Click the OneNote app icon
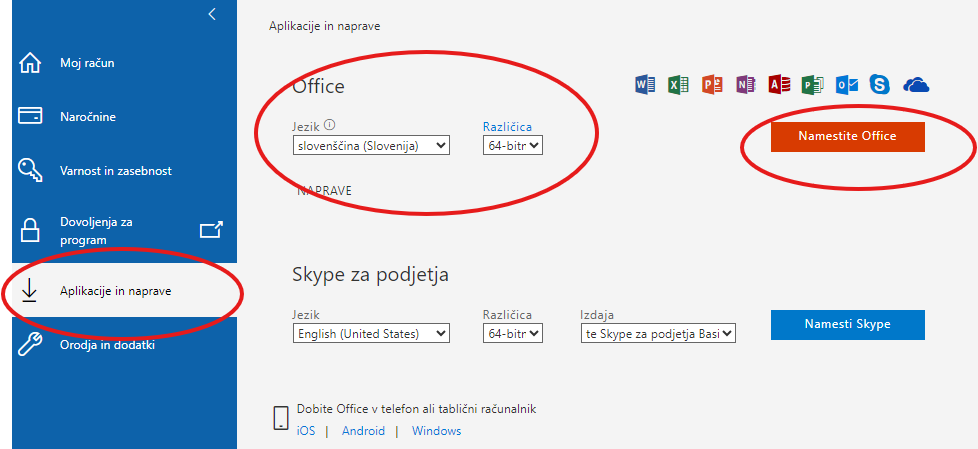The width and height of the screenshot is (978, 449). tap(745, 84)
